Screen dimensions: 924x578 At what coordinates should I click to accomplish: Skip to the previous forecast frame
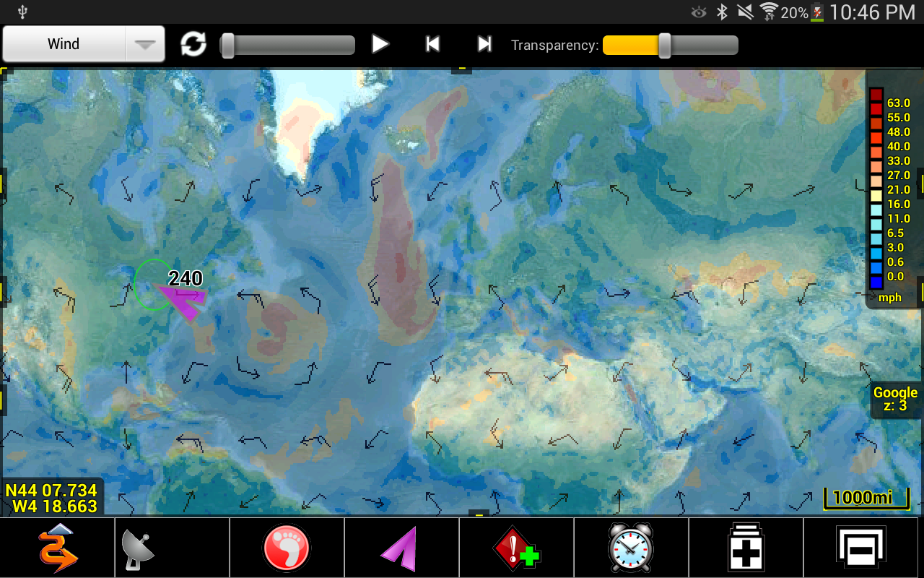tap(432, 44)
